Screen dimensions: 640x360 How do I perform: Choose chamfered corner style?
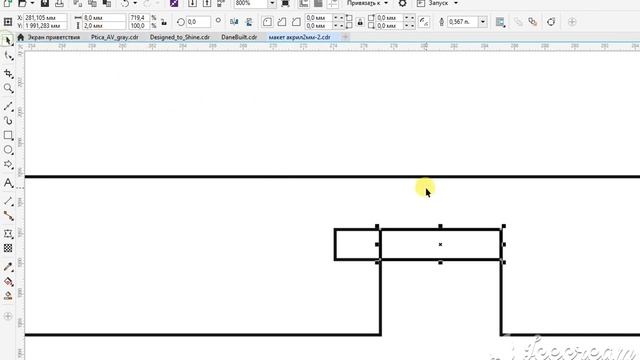click(296, 22)
